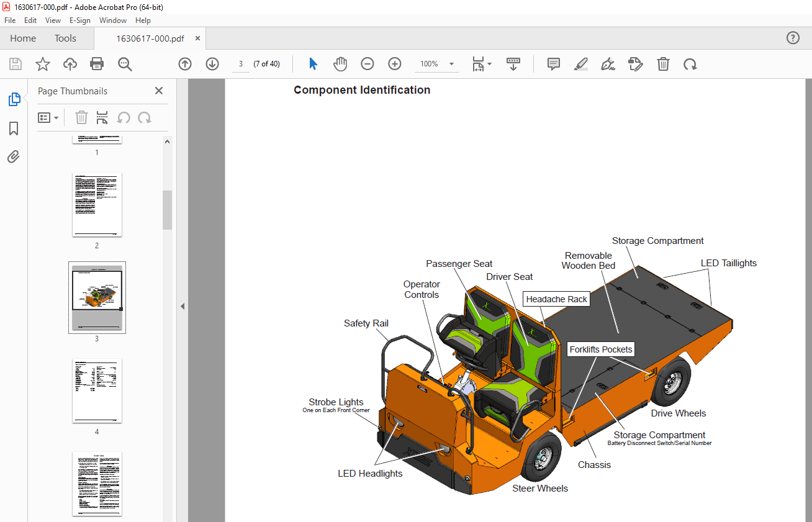Screen dimensions: 812x522
Task: Click the Component Identification heading
Action: (362, 90)
